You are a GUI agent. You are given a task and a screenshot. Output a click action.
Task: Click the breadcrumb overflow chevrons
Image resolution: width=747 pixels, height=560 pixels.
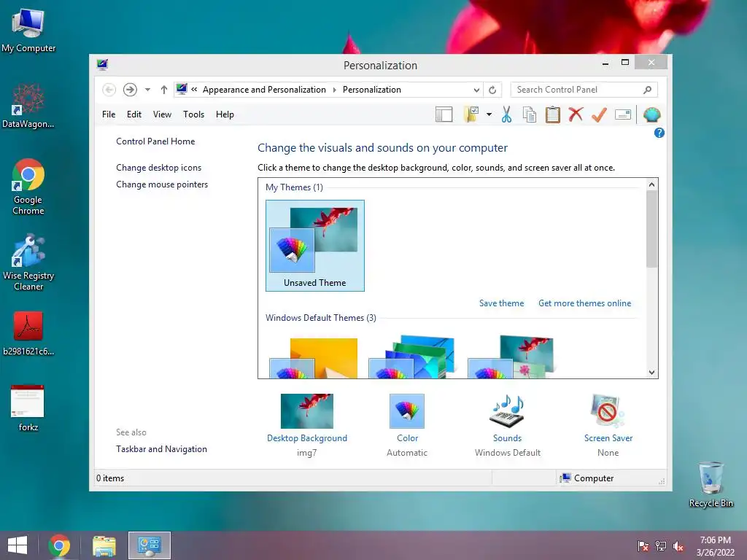pyautogui.click(x=194, y=89)
